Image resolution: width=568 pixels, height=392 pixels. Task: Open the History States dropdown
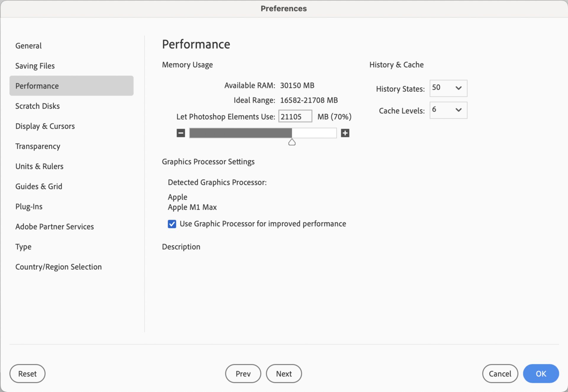[448, 88]
